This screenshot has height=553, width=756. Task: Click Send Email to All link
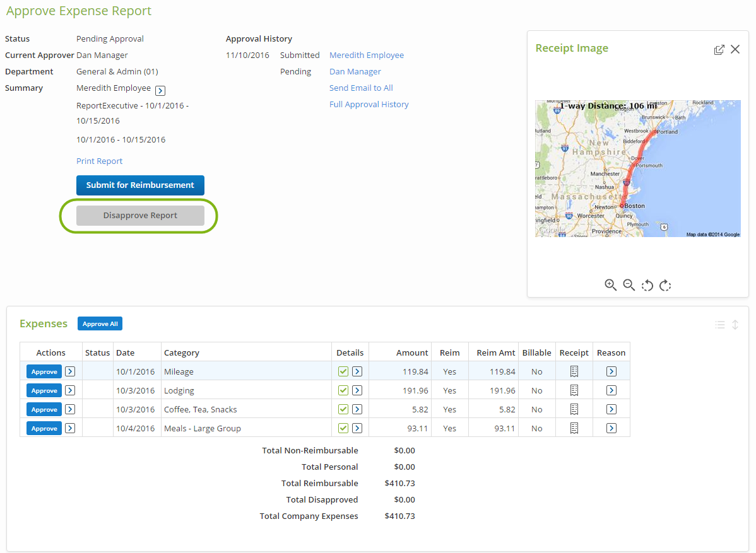click(361, 88)
